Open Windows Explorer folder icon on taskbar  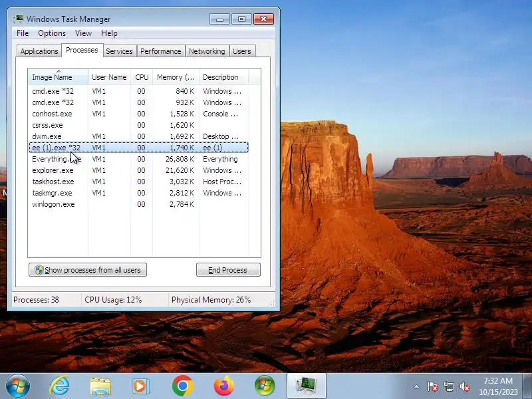[x=100, y=386]
